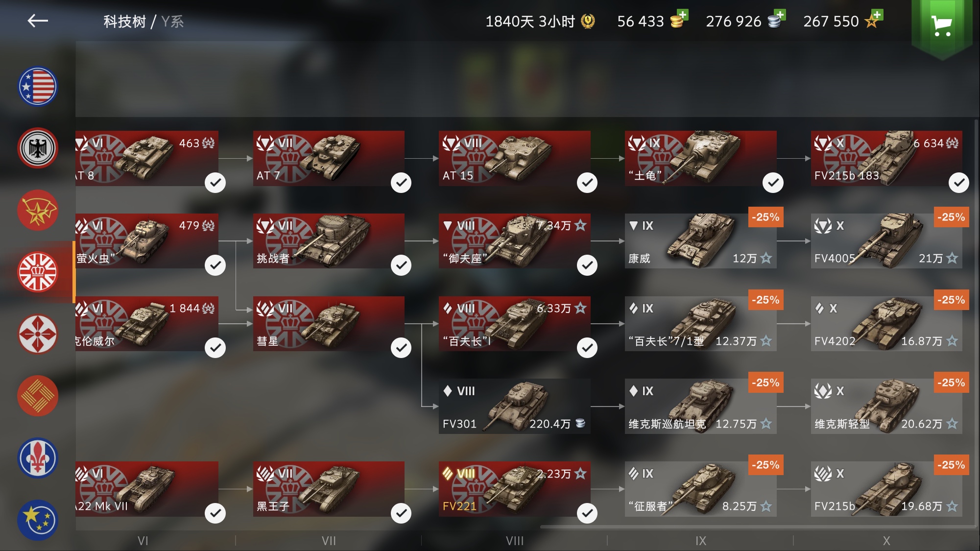The image size is (980, 551).
Task: Open the 康威 tier IX tank card
Action: pos(700,241)
